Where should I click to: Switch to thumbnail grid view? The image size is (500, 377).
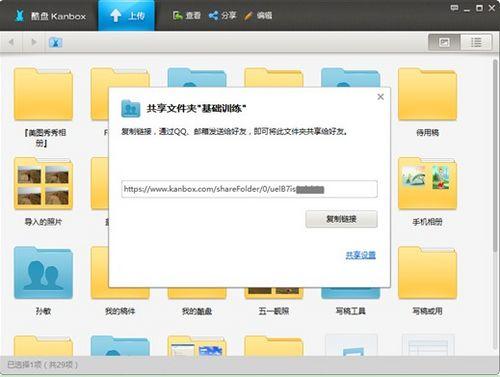coord(444,42)
